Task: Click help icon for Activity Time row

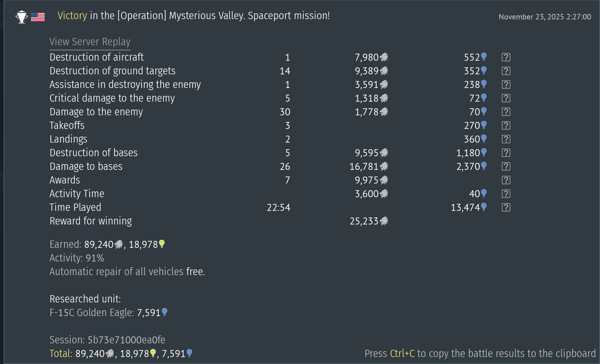Action: [x=506, y=194]
